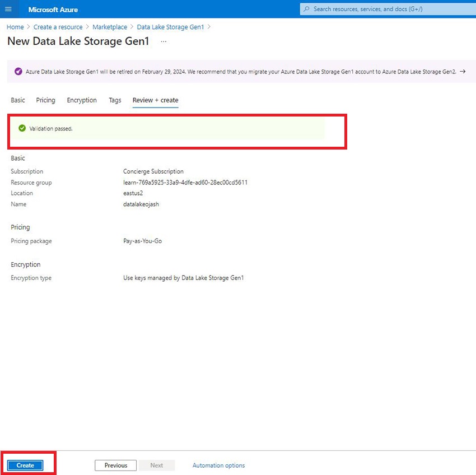Click the green Validation passed checkmark
This screenshot has width=476, height=475.
22,128
